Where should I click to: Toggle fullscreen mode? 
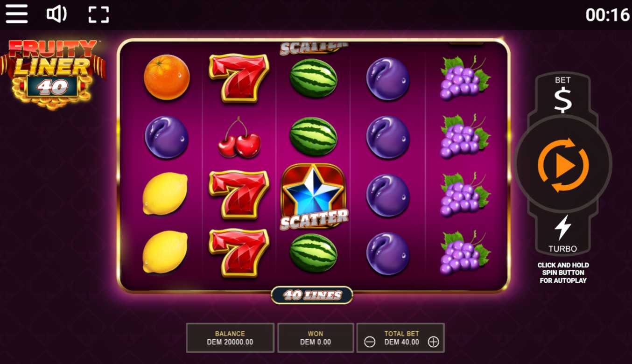98,14
